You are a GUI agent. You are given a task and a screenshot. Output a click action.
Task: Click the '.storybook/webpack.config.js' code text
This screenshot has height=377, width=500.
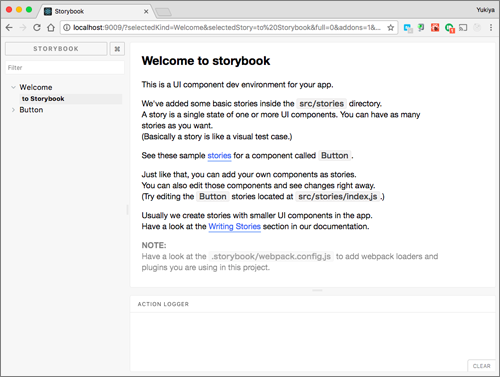click(x=271, y=257)
